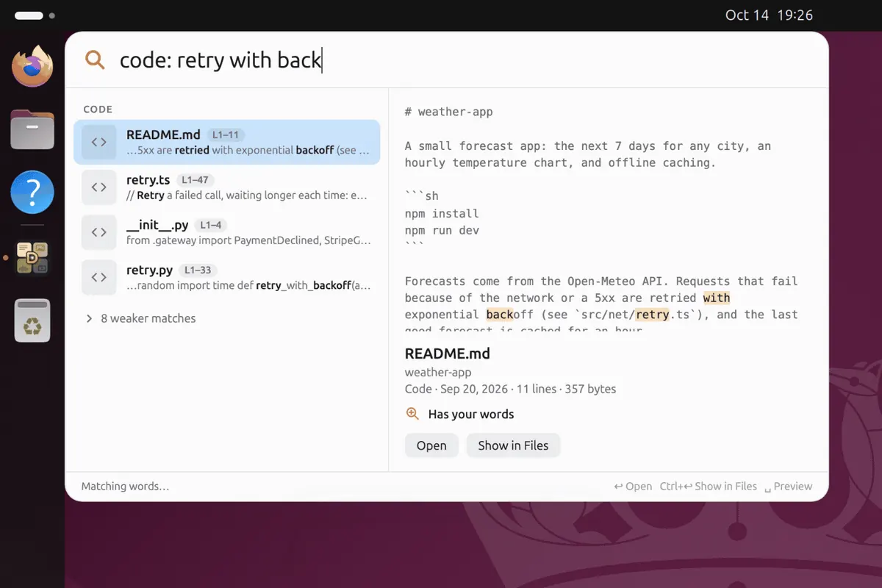Select the retry.ts result

[x=227, y=187]
